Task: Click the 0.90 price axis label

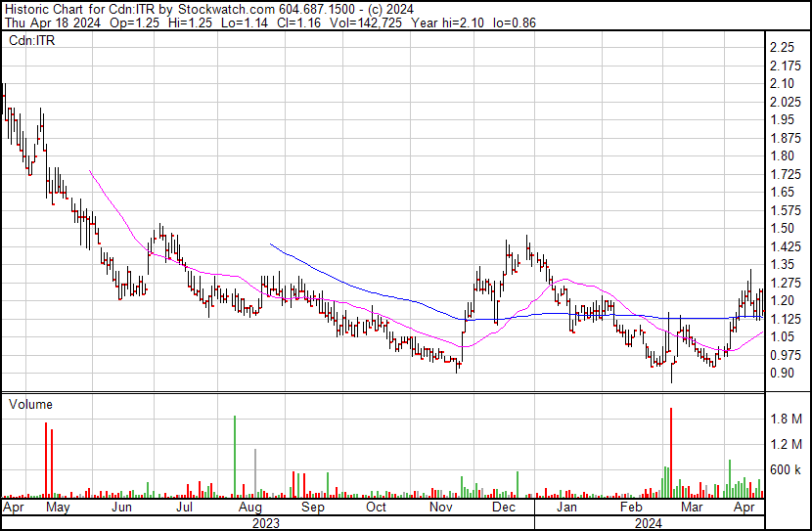Action: pos(781,373)
